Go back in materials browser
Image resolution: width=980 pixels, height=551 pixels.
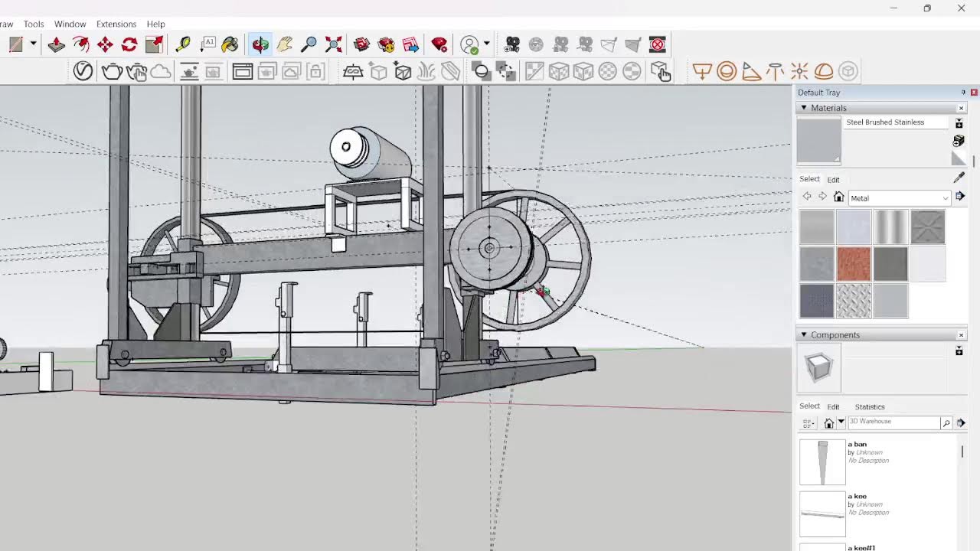pyautogui.click(x=807, y=197)
